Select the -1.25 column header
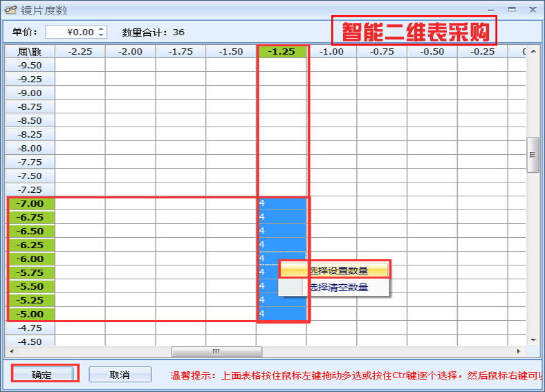Screen dimensions: 545x392 (281, 52)
